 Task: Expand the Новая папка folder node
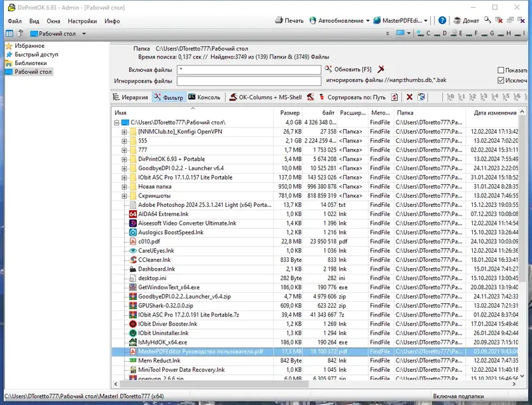(124, 187)
